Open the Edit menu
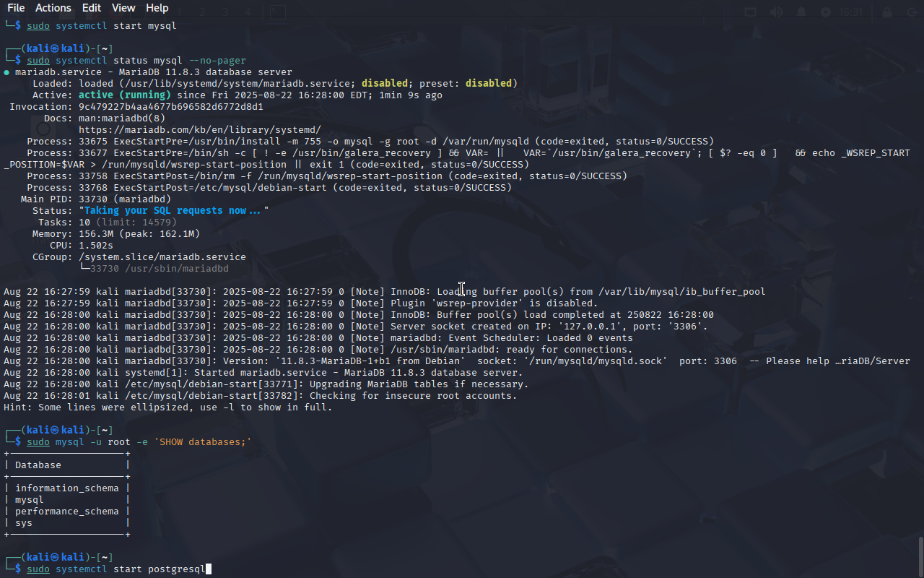 tap(92, 8)
